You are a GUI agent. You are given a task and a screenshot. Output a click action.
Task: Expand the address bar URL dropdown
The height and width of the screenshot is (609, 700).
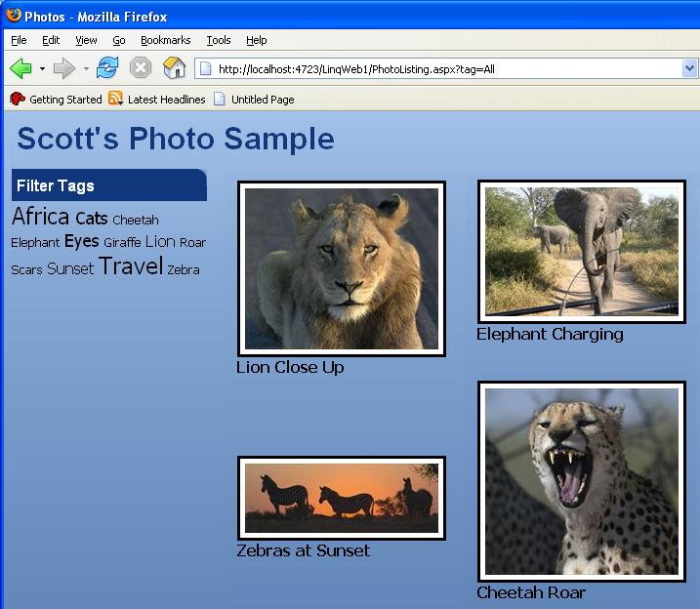pos(689,68)
